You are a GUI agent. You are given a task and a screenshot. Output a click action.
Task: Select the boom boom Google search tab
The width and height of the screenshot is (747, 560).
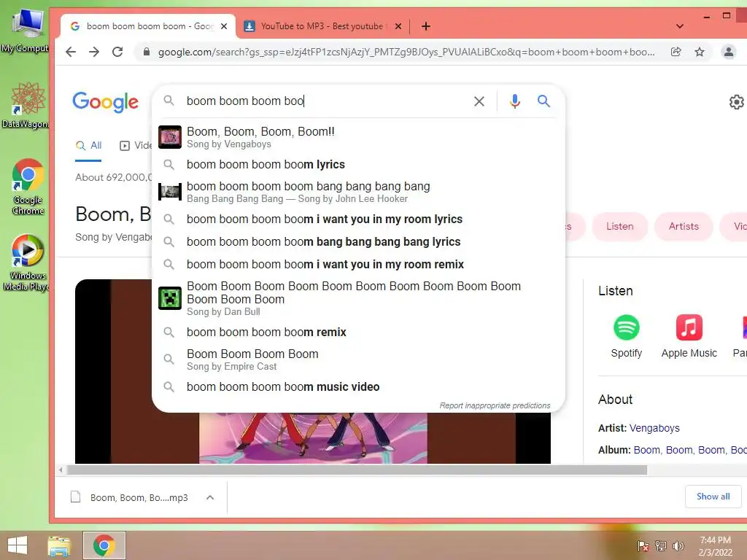(147, 26)
